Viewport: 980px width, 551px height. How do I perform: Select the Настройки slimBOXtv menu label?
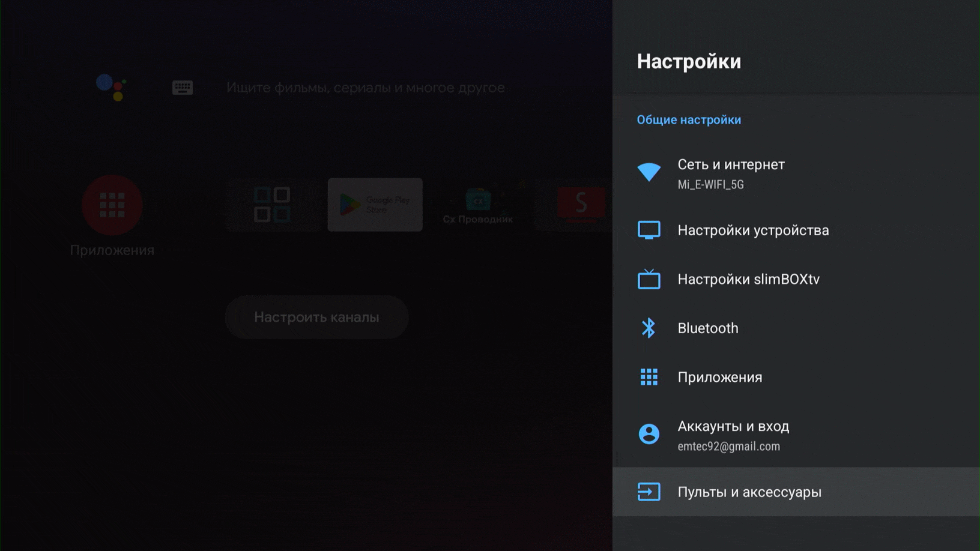pos(748,279)
